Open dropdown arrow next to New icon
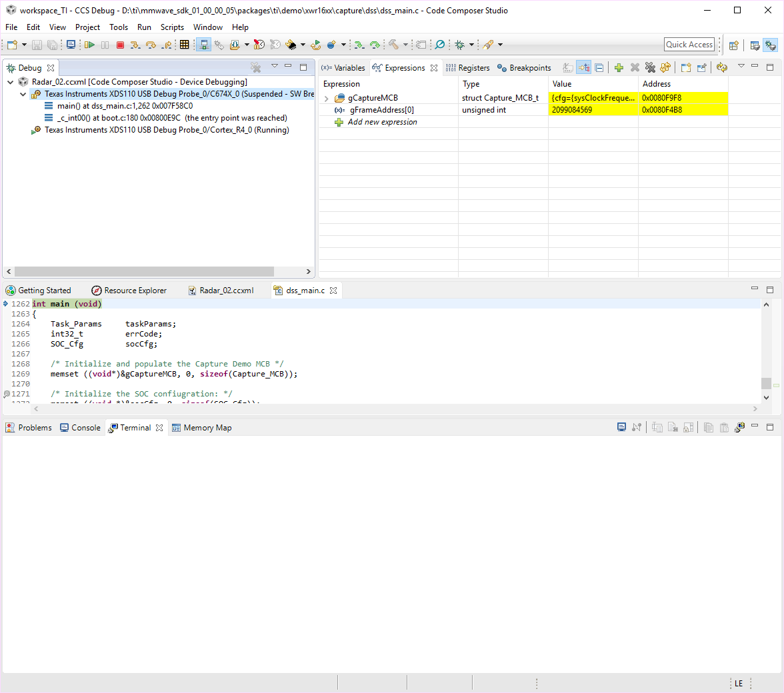Screen dimensions: 784x693 tap(24, 45)
